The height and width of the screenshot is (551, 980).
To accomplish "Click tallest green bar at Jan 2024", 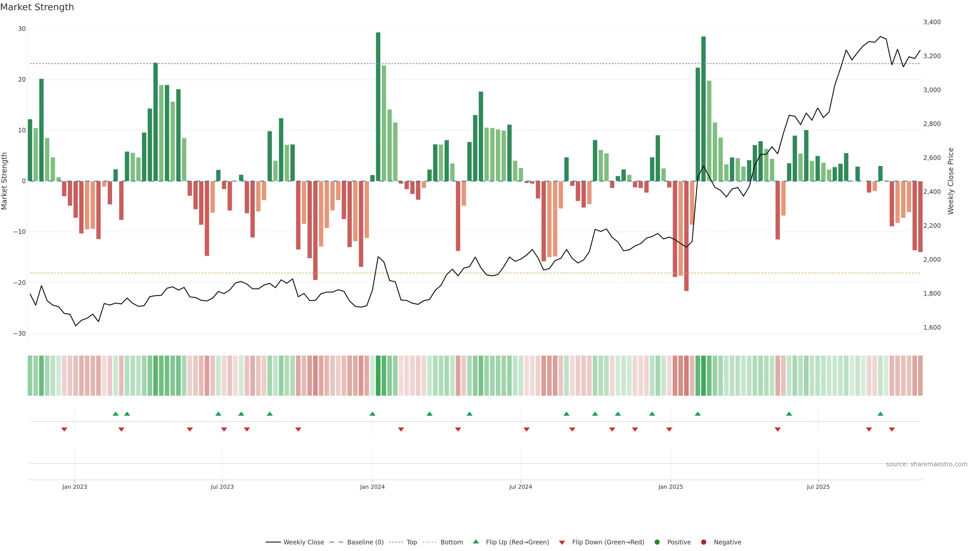I will click(378, 106).
